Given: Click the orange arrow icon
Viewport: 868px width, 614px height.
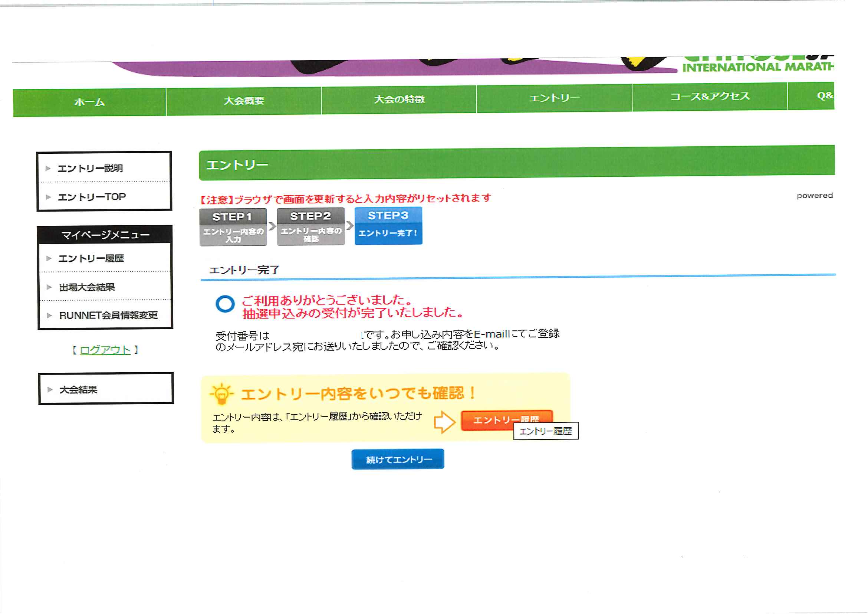Looking at the screenshot, I should coord(445,422).
